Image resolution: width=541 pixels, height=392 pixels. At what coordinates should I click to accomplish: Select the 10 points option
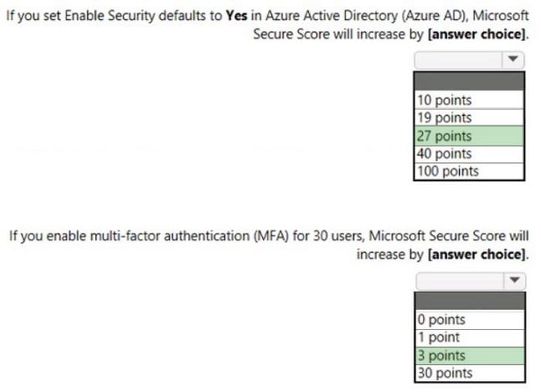tap(469, 100)
